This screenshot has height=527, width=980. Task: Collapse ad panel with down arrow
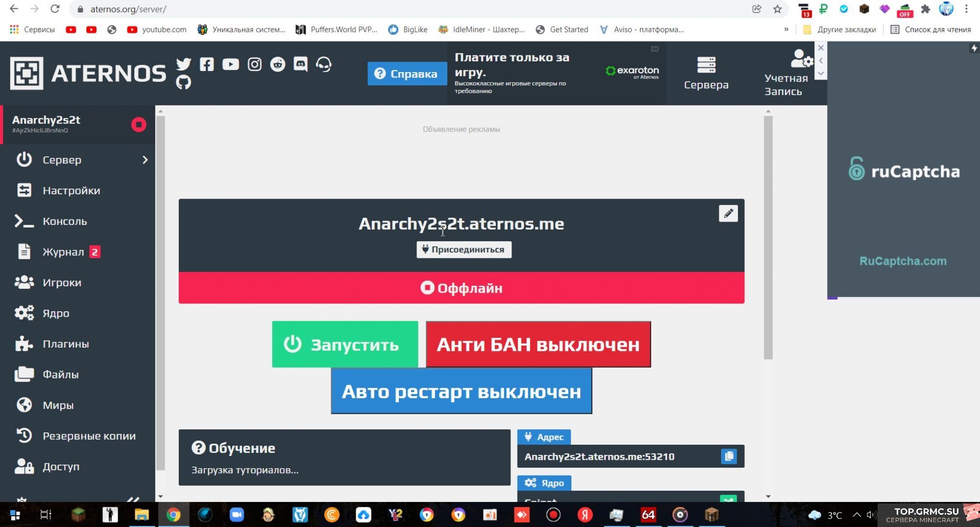pyautogui.click(x=821, y=74)
